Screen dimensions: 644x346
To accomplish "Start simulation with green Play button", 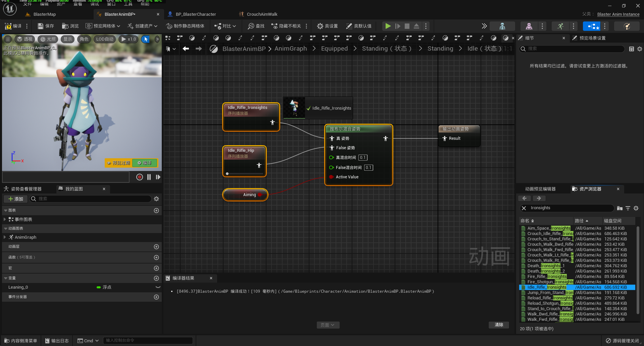I will click(388, 26).
